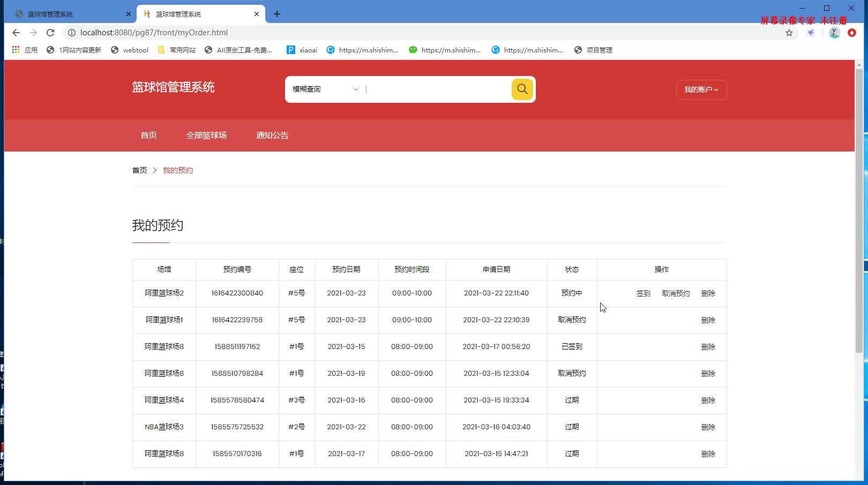This screenshot has height=485, width=868.
Task: Click the yellow search magnifier icon
Action: [x=521, y=89]
